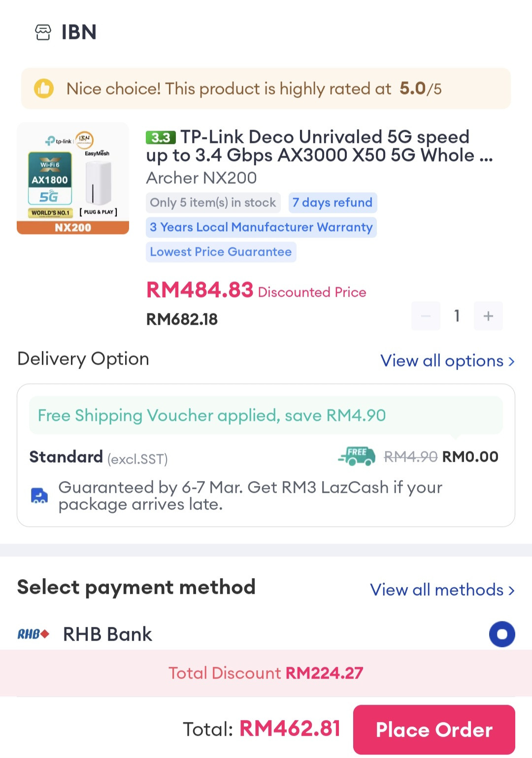Image resolution: width=532 pixels, height=758 pixels.
Task: Open the NX200 product thumbnail
Action: tap(73, 178)
